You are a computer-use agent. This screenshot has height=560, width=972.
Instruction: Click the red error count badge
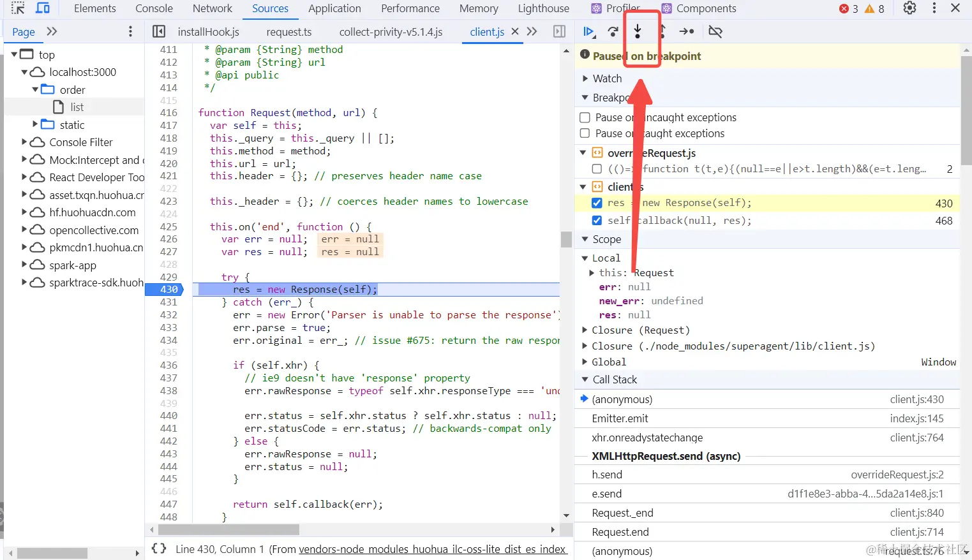click(849, 9)
